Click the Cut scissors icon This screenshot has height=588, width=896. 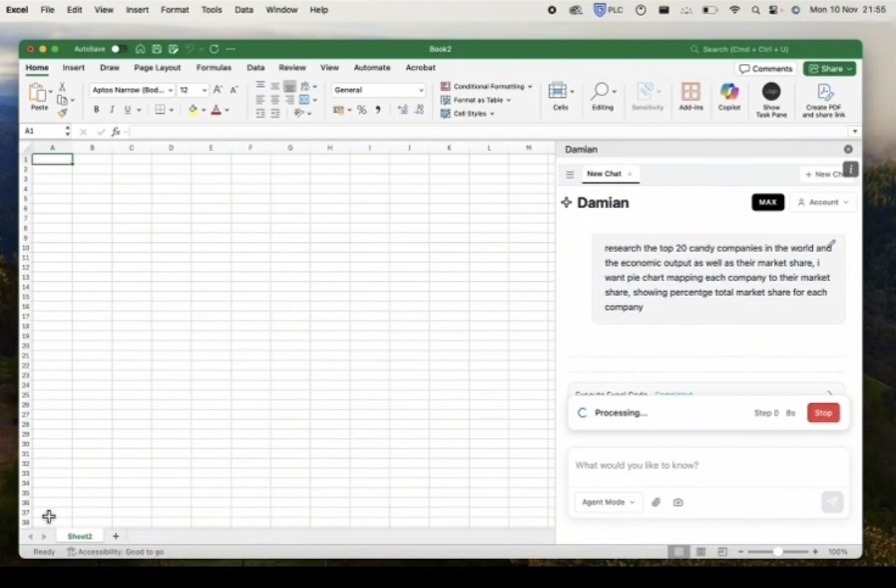[62, 87]
